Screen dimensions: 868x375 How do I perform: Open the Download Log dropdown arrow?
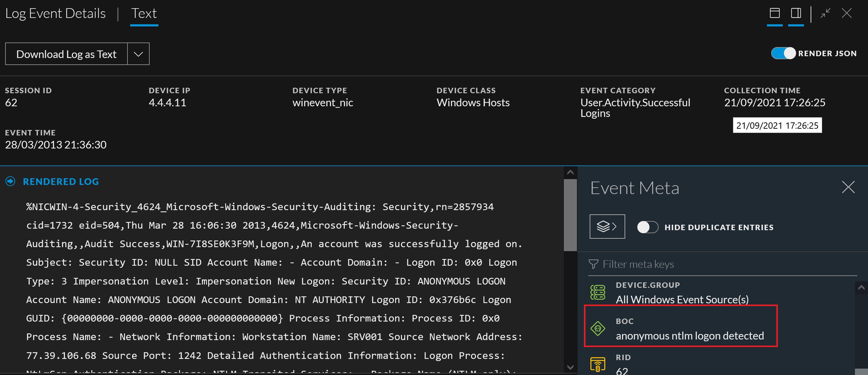coord(137,54)
